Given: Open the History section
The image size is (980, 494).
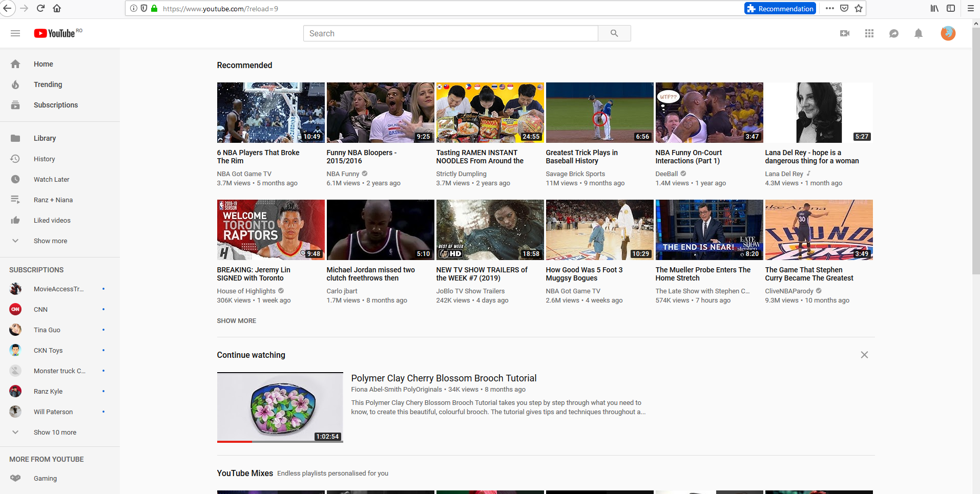Looking at the screenshot, I should [45, 159].
